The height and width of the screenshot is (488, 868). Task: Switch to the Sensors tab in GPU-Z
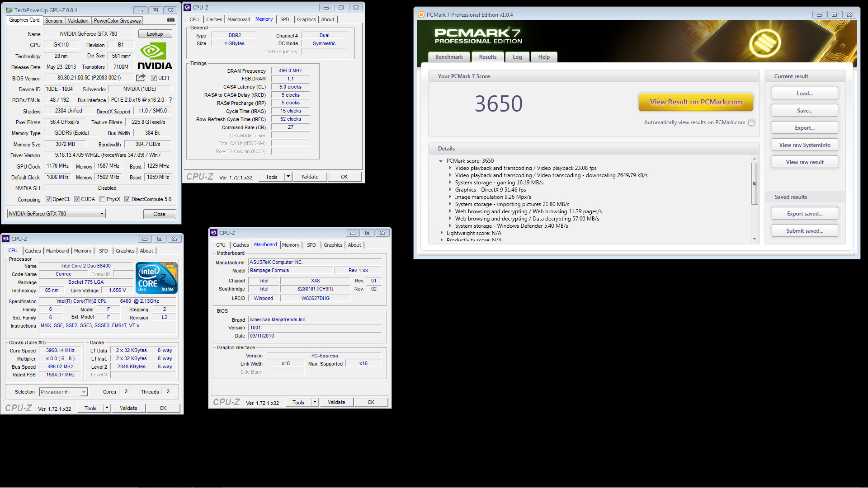pos(53,21)
